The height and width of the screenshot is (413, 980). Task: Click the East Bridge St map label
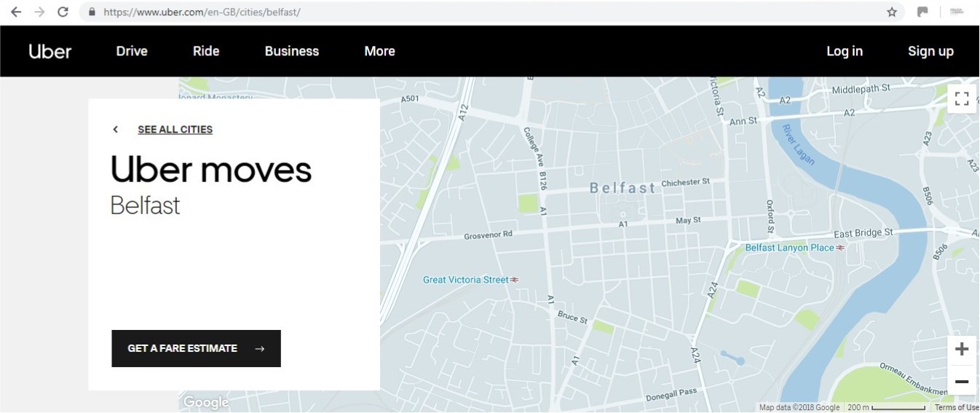[x=864, y=233]
